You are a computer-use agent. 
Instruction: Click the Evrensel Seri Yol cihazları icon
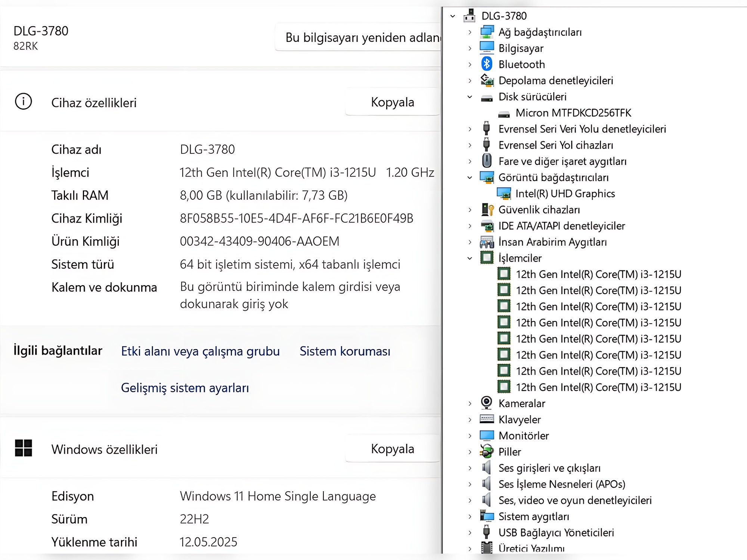(486, 145)
